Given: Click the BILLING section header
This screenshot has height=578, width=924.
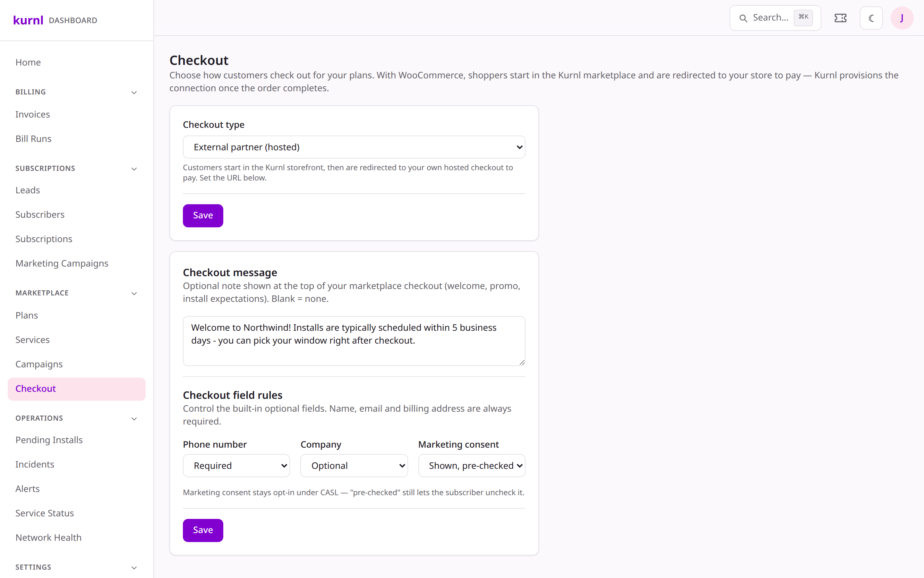Looking at the screenshot, I should click(x=30, y=92).
